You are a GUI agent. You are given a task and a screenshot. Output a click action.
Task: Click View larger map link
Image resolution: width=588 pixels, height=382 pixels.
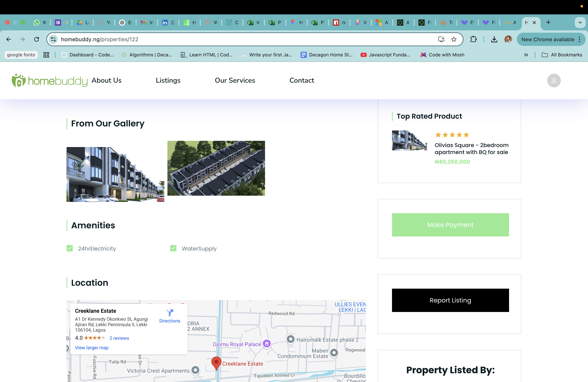pyautogui.click(x=92, y=348)
